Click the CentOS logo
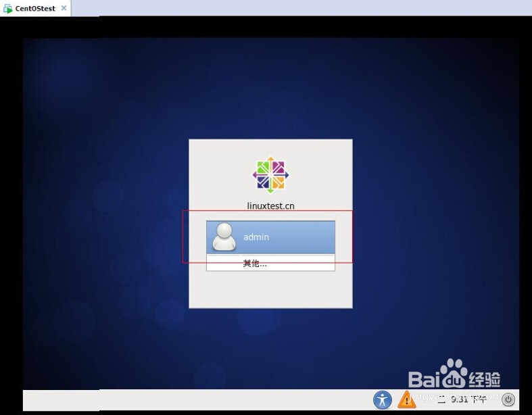The height and width of the screenshot is (415, 532). pos(270,175)
